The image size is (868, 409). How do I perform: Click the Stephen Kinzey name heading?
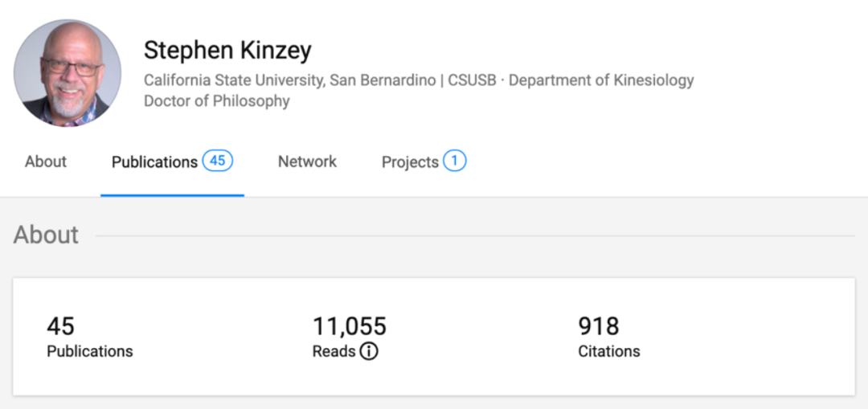coord(227,51)
